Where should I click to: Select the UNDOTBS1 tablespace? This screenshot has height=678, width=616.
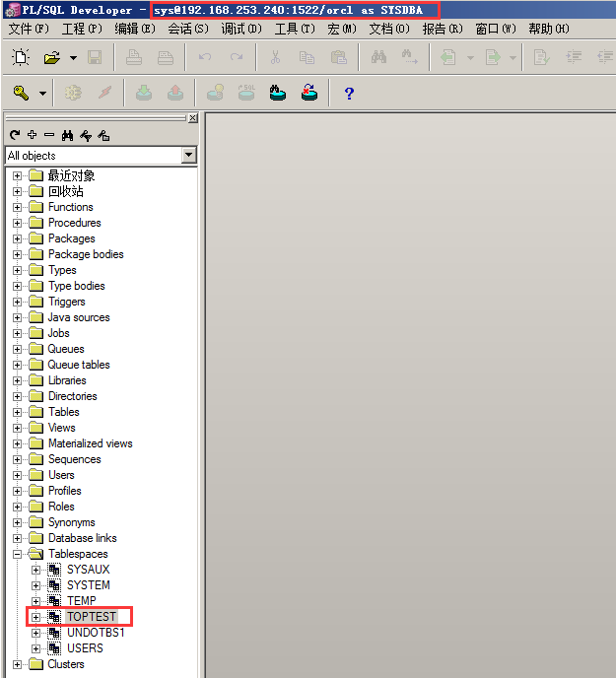click(96, 633)
